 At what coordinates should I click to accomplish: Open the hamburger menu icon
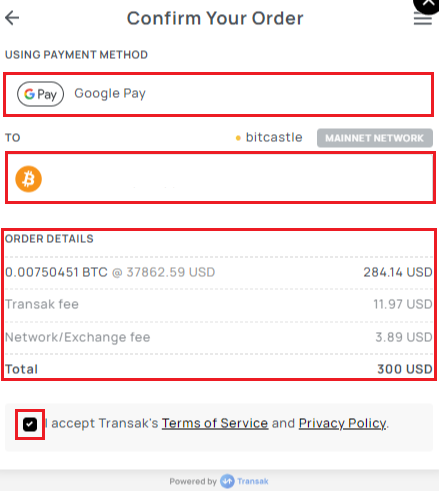(423, 18)
